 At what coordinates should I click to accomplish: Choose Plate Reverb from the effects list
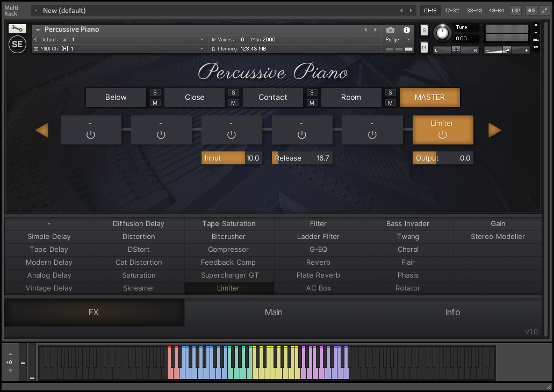pyautogui.click(x=318, y=275)
